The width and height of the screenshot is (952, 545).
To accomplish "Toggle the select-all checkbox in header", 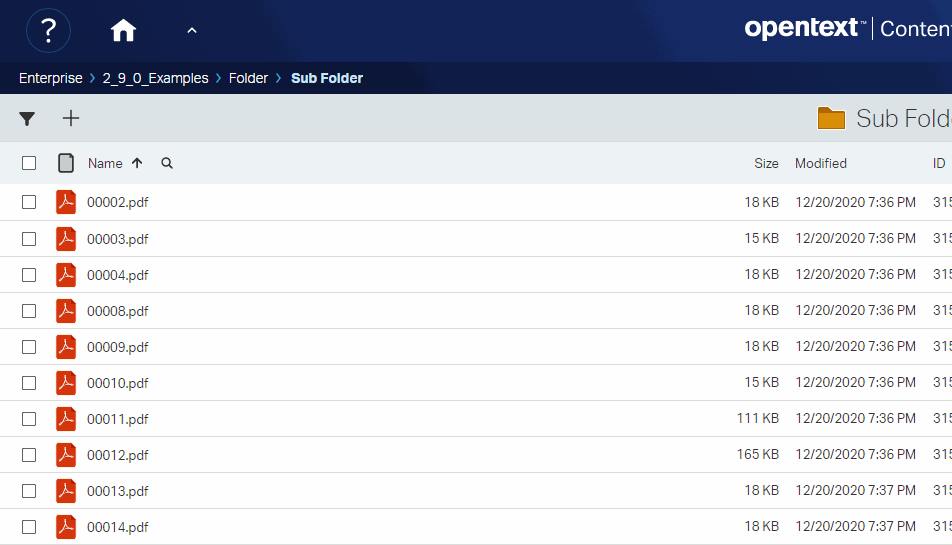I will click(x=29, y=163).
